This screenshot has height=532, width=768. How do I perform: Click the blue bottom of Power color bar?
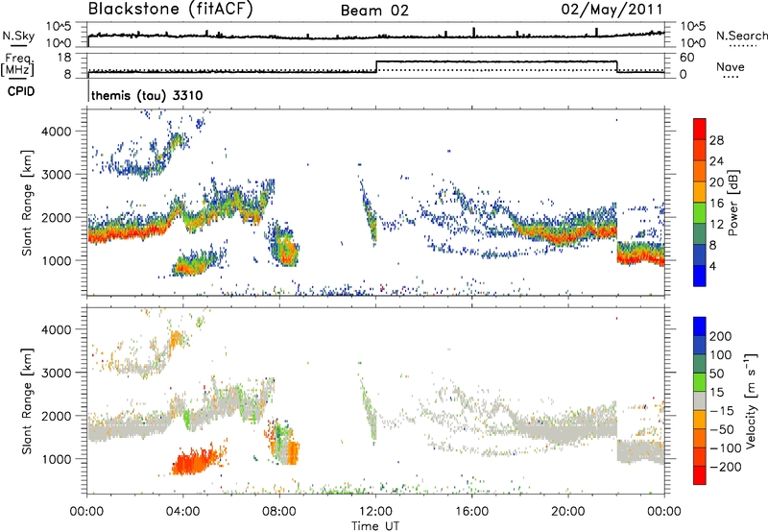point(700,276)
